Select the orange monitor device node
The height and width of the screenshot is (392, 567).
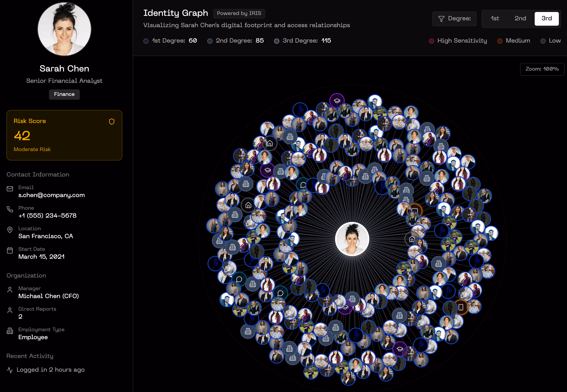tap(414, 211)
